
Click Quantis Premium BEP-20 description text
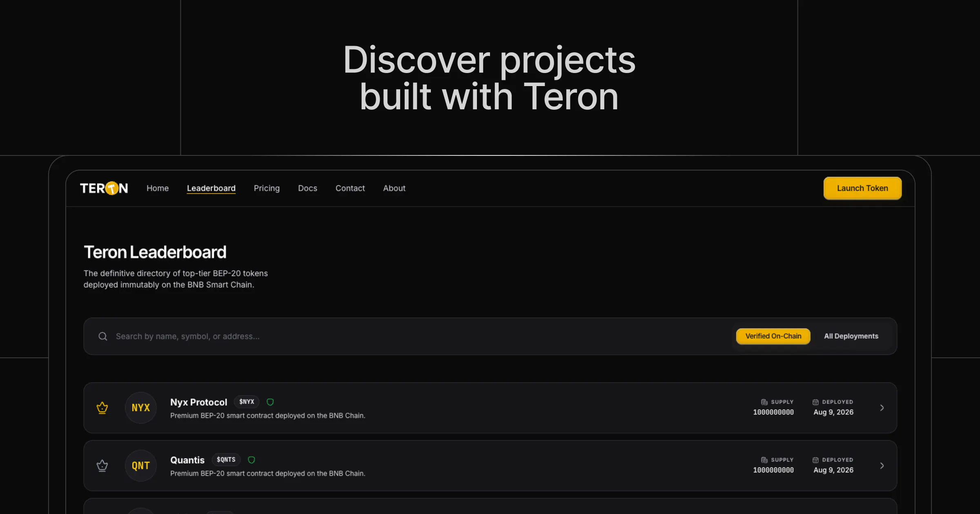pyautogui.click(x=267, y=473)
